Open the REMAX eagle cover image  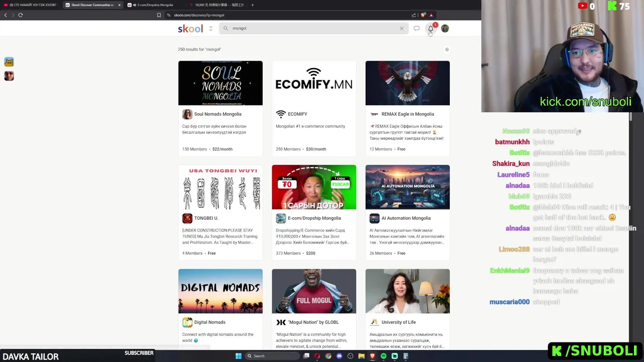[x=408, y=83]
